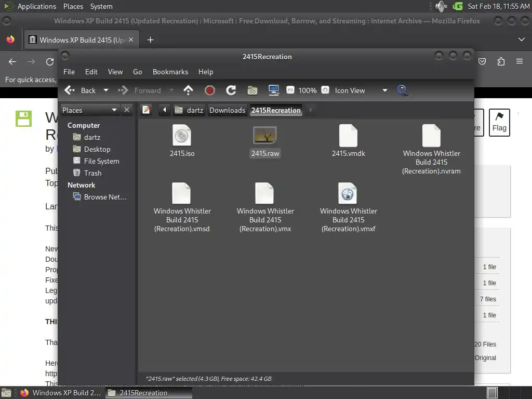The width and height of the screenshot is (532, 399).
Task: Click the 20 Files link on the archive page
Action: 485,344
